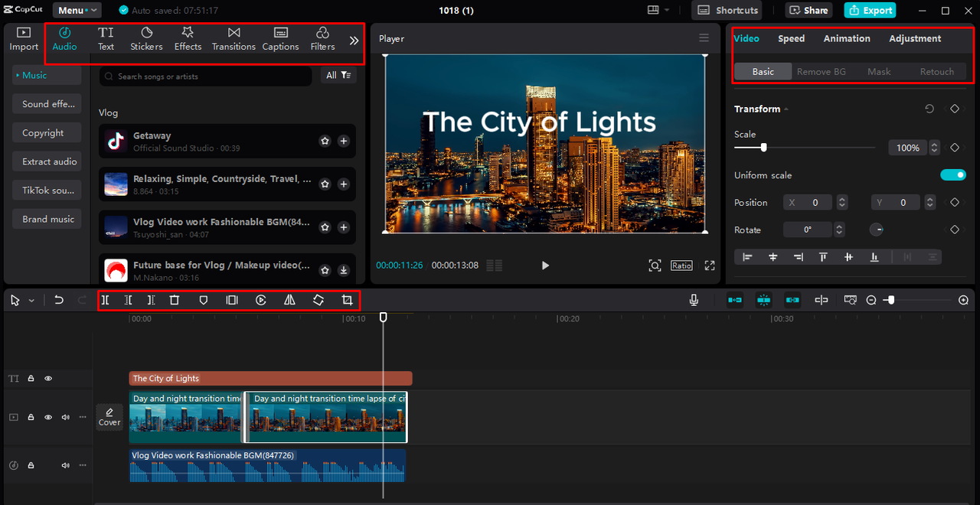Click the Search songs or artists field
The width and height of the screenshot is (980, 505).
(205, 77)
